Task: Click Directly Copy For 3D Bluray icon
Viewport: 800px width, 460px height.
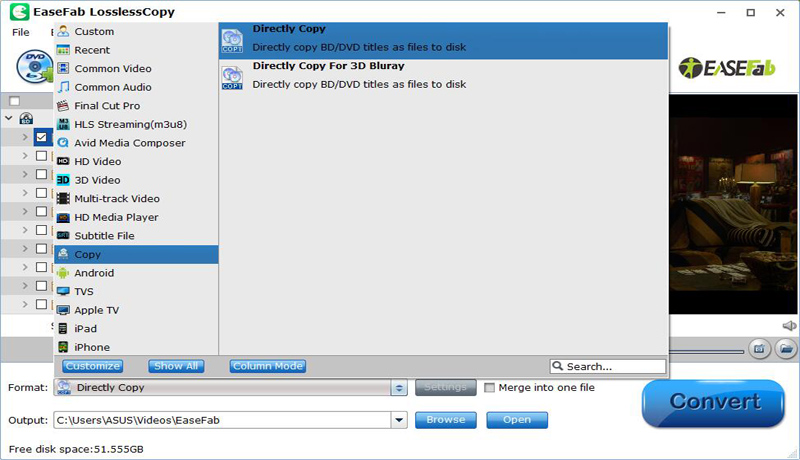Action: 232,78
